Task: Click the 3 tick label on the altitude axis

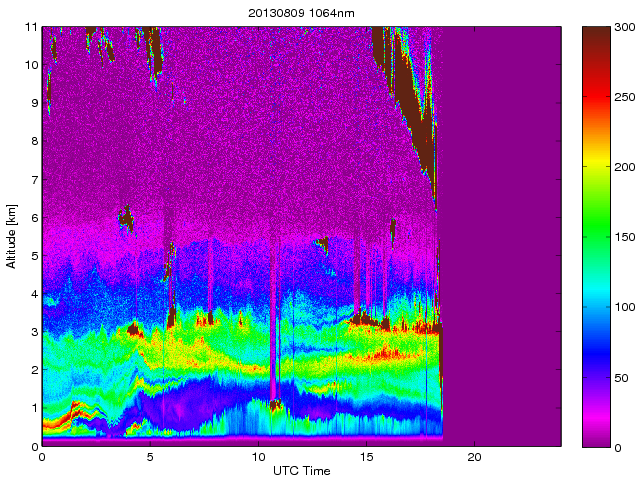Action: coord(33,332)
